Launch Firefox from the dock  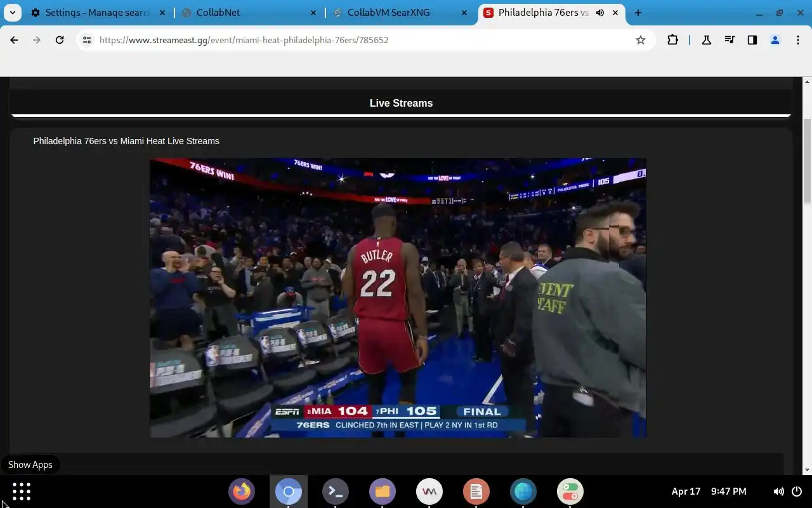[242, 491]
